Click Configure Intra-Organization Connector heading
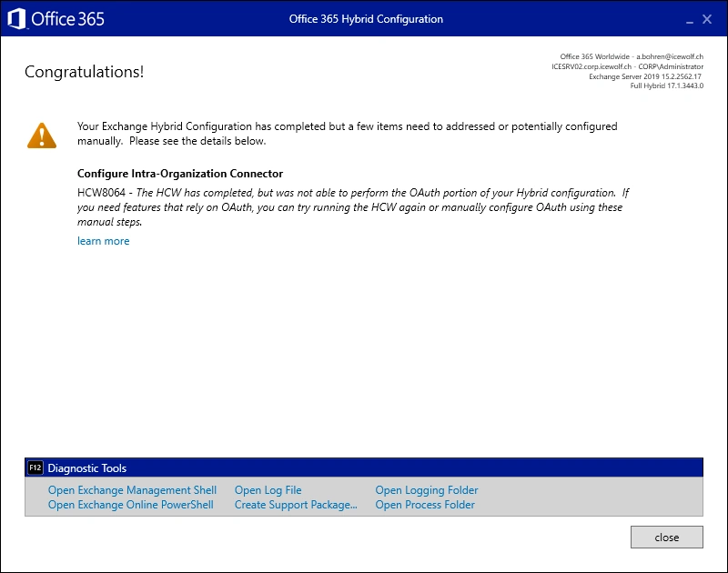The width and height of the screenshot is (728, 573). click(180, 174)
